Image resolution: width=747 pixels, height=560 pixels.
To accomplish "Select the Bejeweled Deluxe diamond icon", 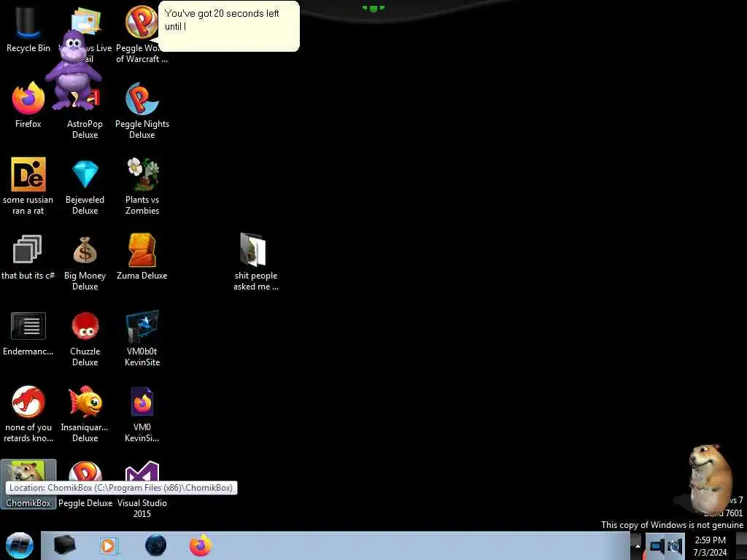I will 85,187.
